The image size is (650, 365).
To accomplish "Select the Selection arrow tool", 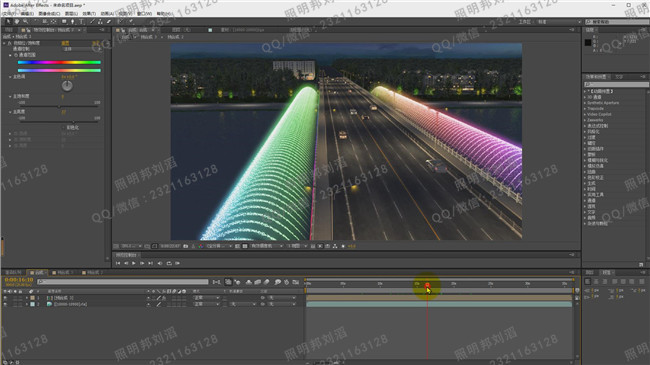I will (x=8, y=22).
